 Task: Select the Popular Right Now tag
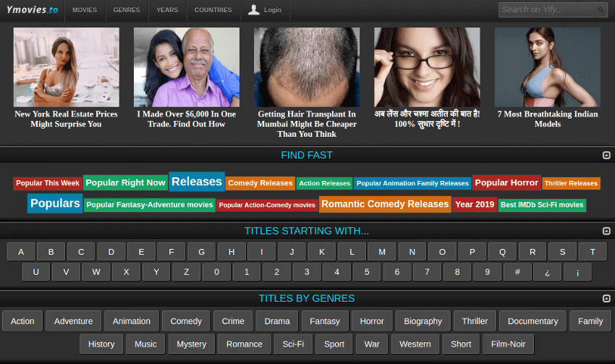click(x=125, y=183)
